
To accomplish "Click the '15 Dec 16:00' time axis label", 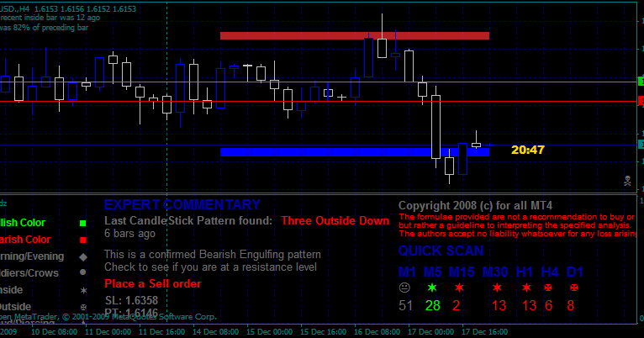I will (323, 332).
